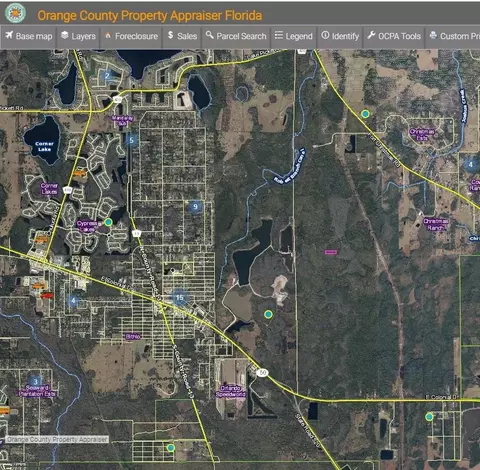Click the Orlando Speedworld map label
The width and height of the screenshot is (480, 470).
coord(231,391)
